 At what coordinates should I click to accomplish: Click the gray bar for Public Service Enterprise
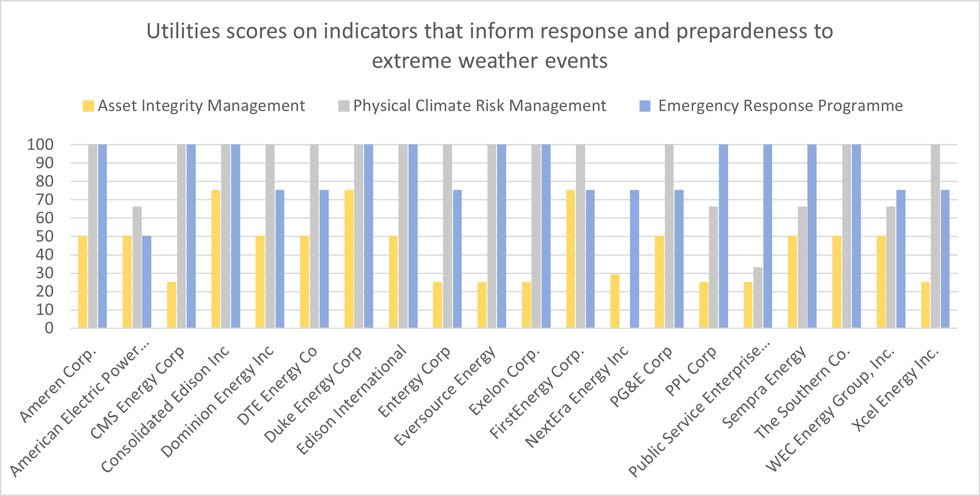(x=758, y=298)
